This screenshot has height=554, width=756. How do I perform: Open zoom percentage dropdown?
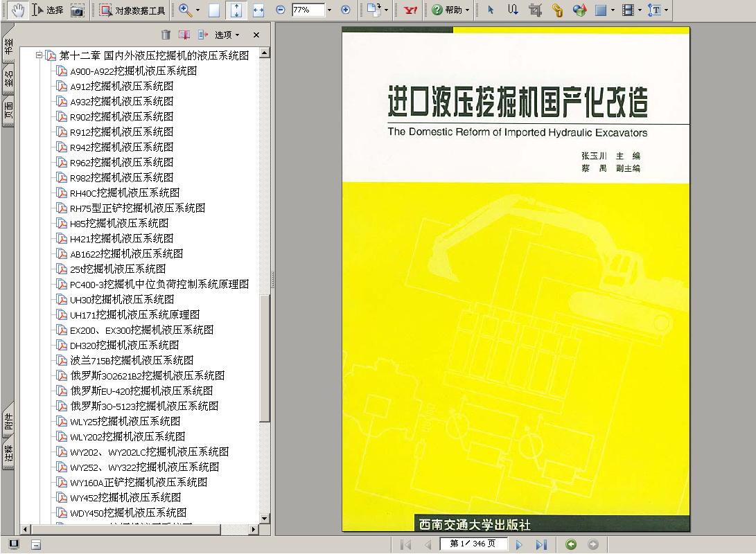tap(329, 10)
